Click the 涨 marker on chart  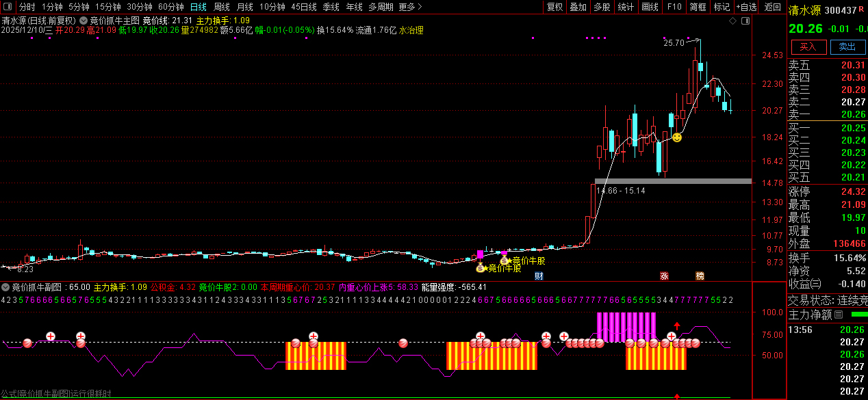click(663, 276)
